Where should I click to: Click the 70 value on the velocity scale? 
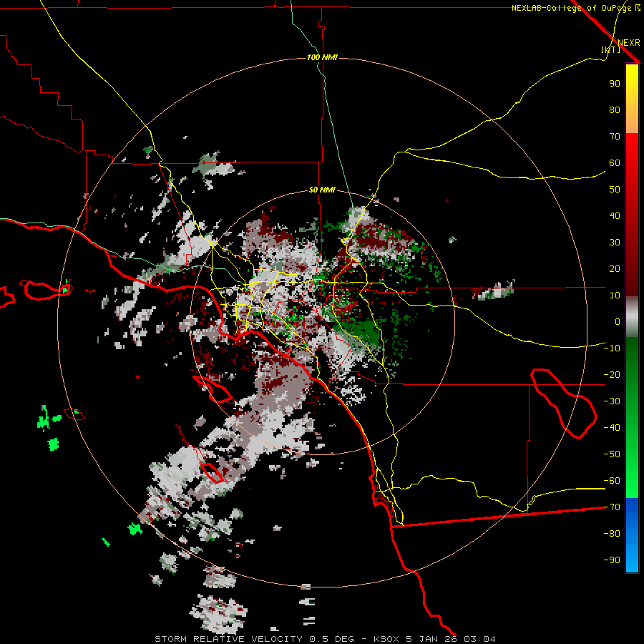[x=615, y=137]
